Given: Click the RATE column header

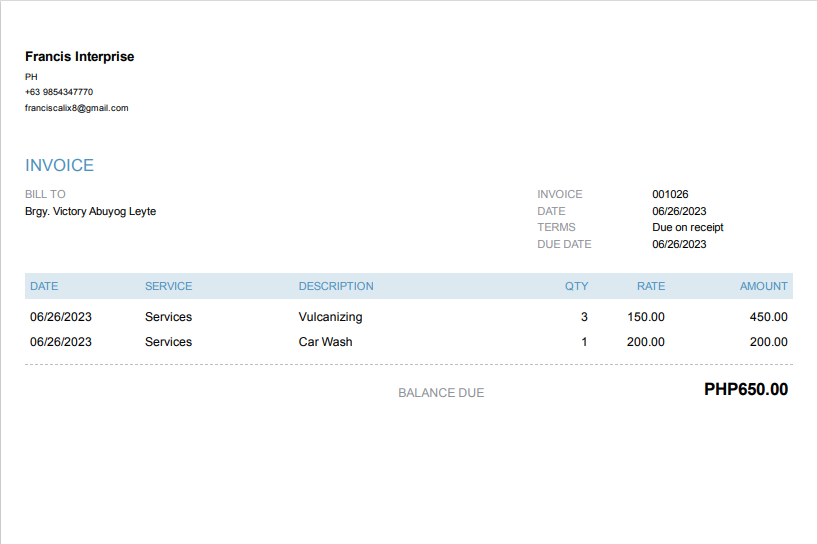Looking at the screenshot, I should [651, 286].
